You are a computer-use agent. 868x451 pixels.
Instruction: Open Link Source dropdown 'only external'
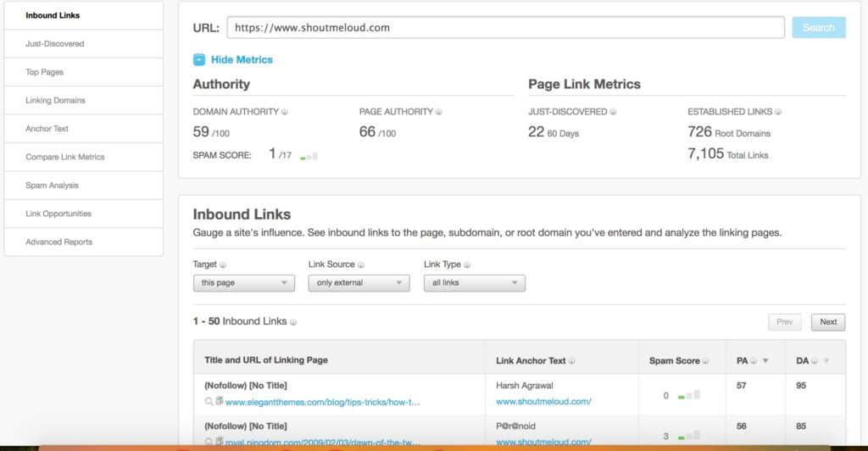[359, 283]
